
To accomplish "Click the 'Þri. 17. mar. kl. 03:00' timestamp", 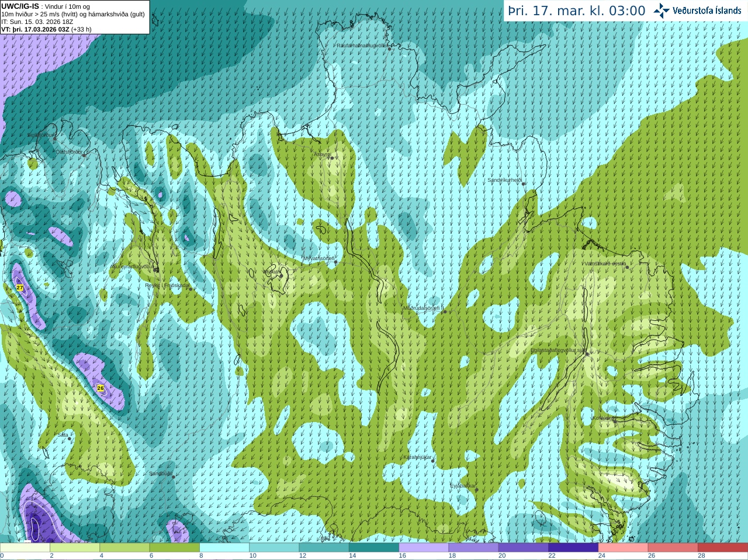I will click(x=576, y=11).
